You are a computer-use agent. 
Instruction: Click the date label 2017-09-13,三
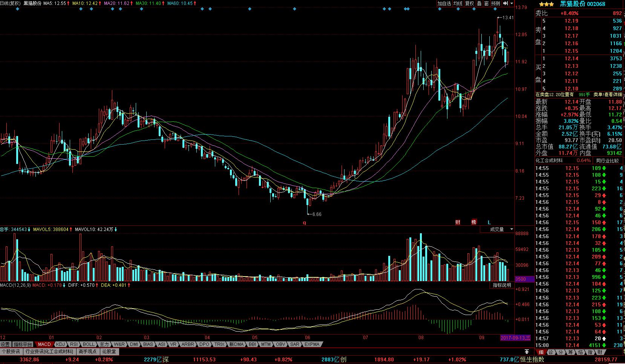click(515, 338)
